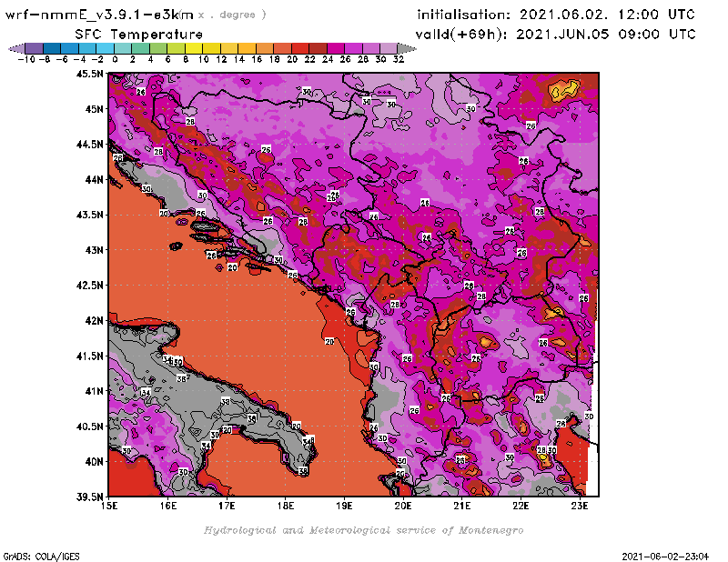Pick the green 2 to 4 legend swatch
This screenshot has width=728, height=562.
(140, 48)
